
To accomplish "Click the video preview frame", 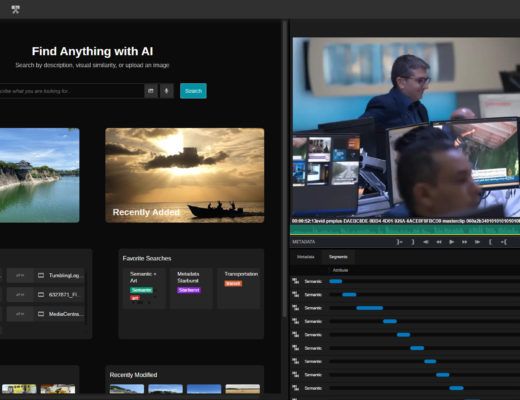I will point(406,127).
